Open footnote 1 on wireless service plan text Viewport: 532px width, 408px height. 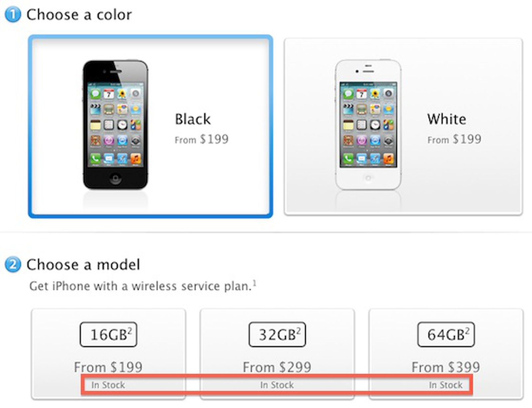(x=255, y=282)
